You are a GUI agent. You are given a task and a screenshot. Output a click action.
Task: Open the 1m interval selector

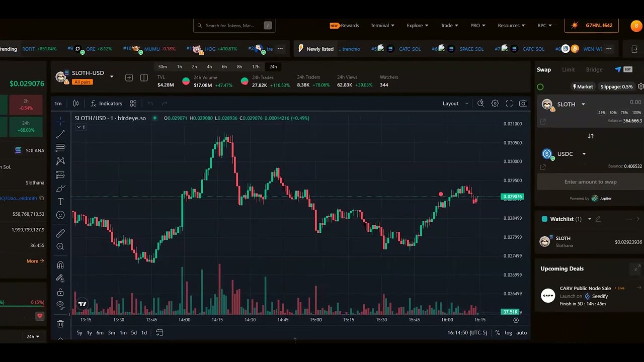point(58,104)
